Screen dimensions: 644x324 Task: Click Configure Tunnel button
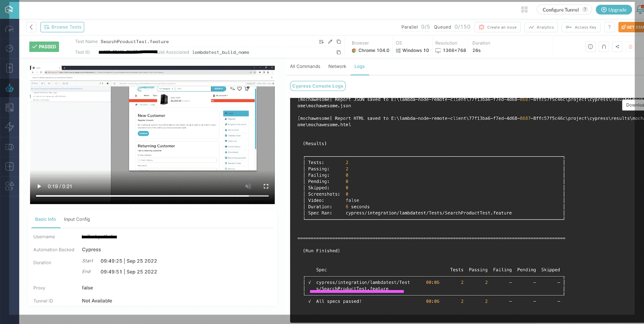tap(563, 10)
